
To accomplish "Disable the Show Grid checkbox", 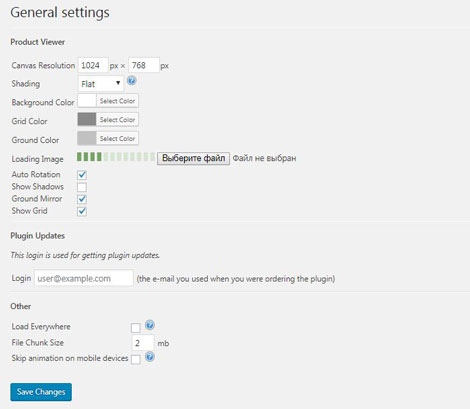I will click(x=82, y=211).
